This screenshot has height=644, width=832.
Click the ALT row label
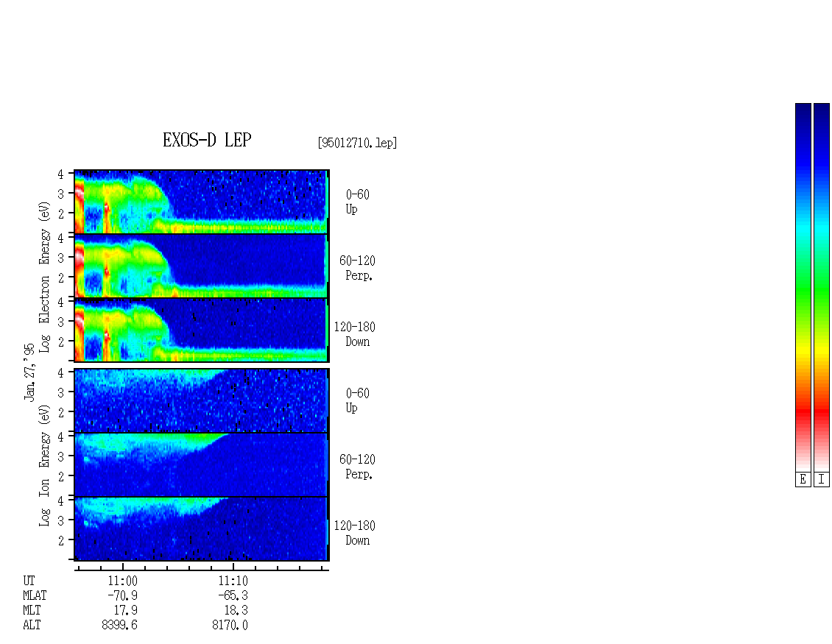click(x=32, y=625)
